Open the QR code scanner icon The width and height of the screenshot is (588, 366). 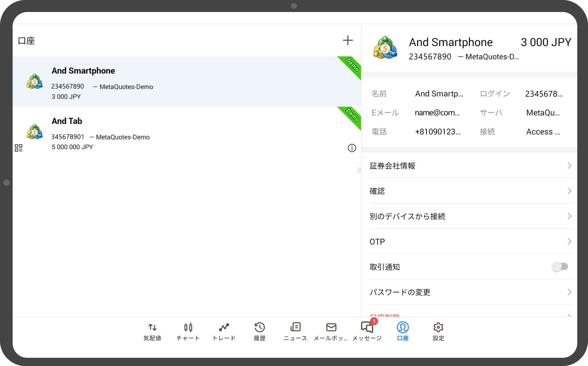(x=19, y=148)
